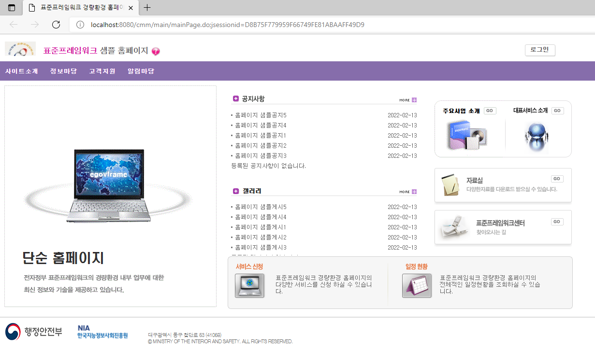Open gallery post 홈페이지 샘플게시1

tap(261, 227)
